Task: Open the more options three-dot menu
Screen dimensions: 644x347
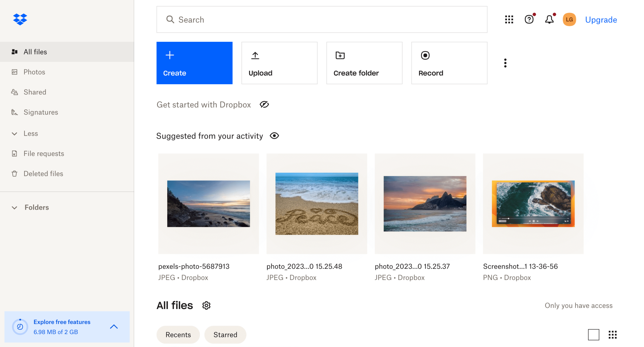Action: point(505,63)
